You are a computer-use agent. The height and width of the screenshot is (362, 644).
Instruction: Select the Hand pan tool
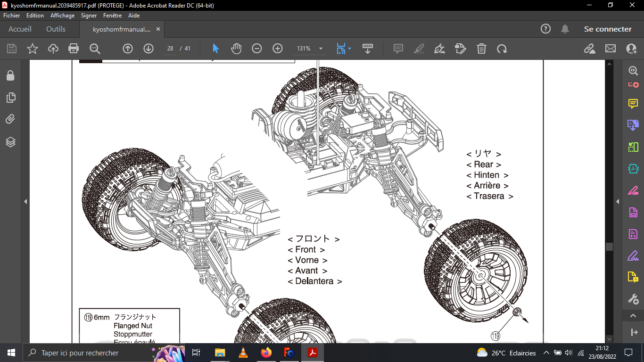(x=236, y=49)
